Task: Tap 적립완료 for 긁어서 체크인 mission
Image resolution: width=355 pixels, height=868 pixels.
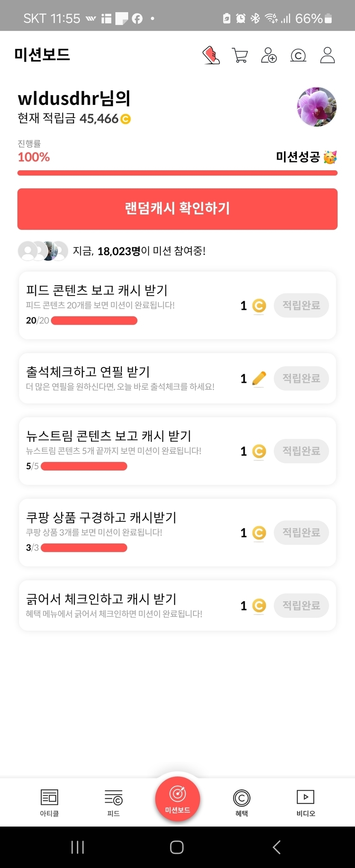Action: (x=301, y=605)
